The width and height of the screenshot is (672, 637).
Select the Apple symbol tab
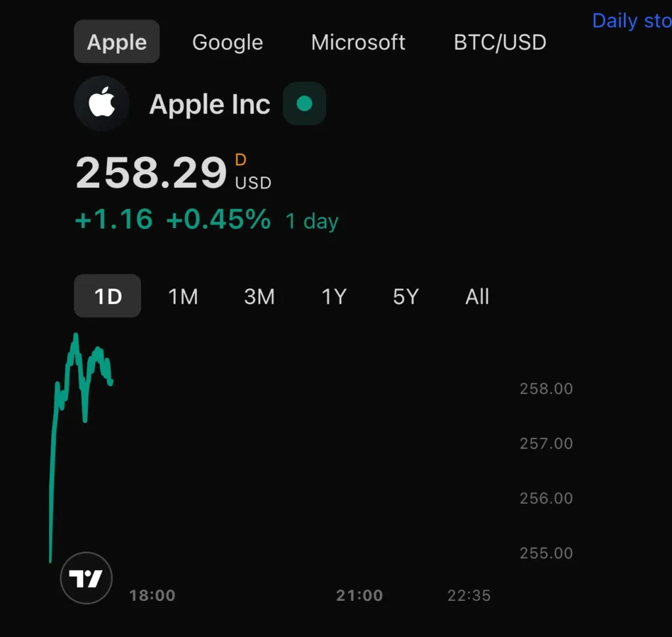(x=117, y=42)
